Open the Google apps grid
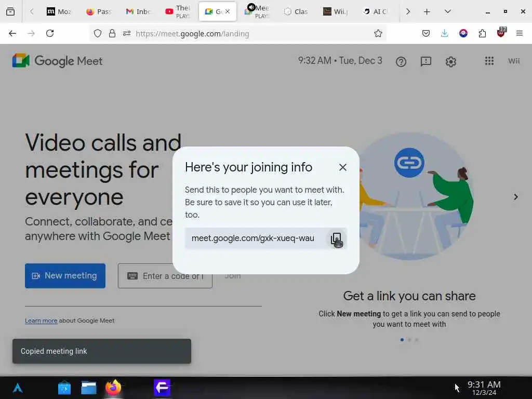This screenshot has height=399, width=532. (x=489, y=61)
